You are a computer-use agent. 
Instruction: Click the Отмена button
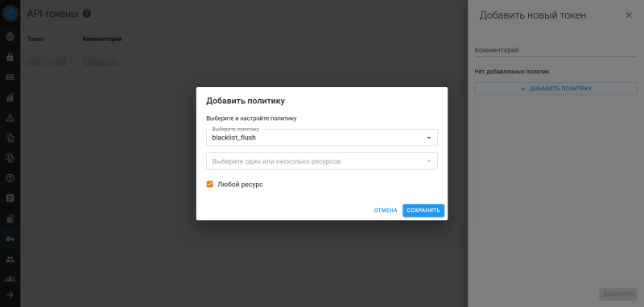(x=386, y=210)
